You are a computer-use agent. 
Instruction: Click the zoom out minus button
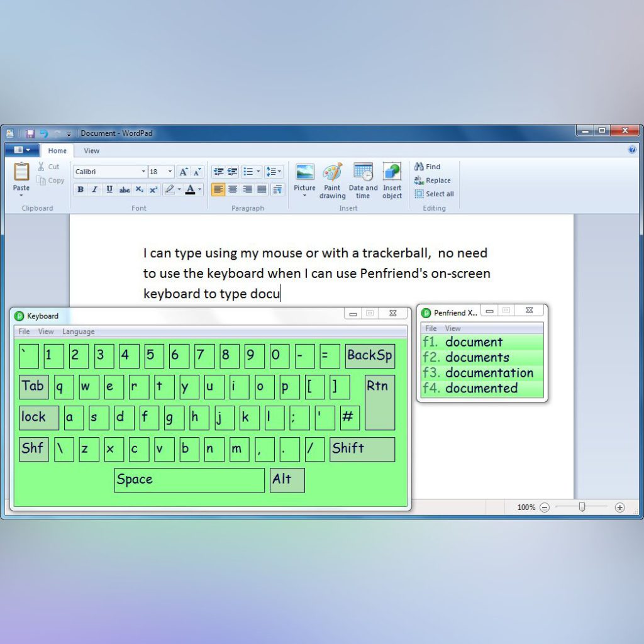tap(545, 508)
